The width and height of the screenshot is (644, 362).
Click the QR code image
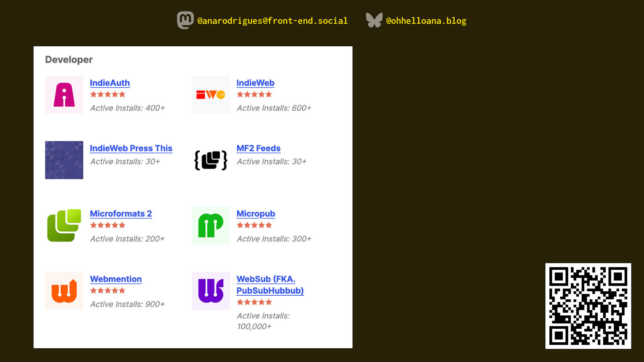click(x=588, y=306)
